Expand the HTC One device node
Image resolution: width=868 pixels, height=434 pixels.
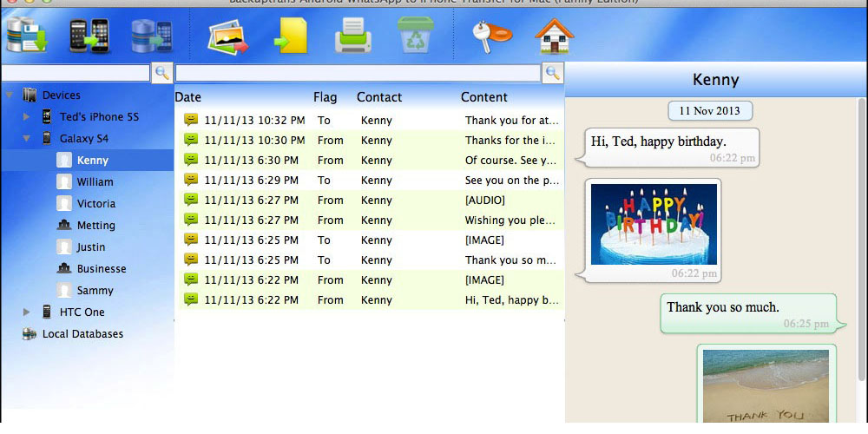pyautogui.click(x=27, y=312)
